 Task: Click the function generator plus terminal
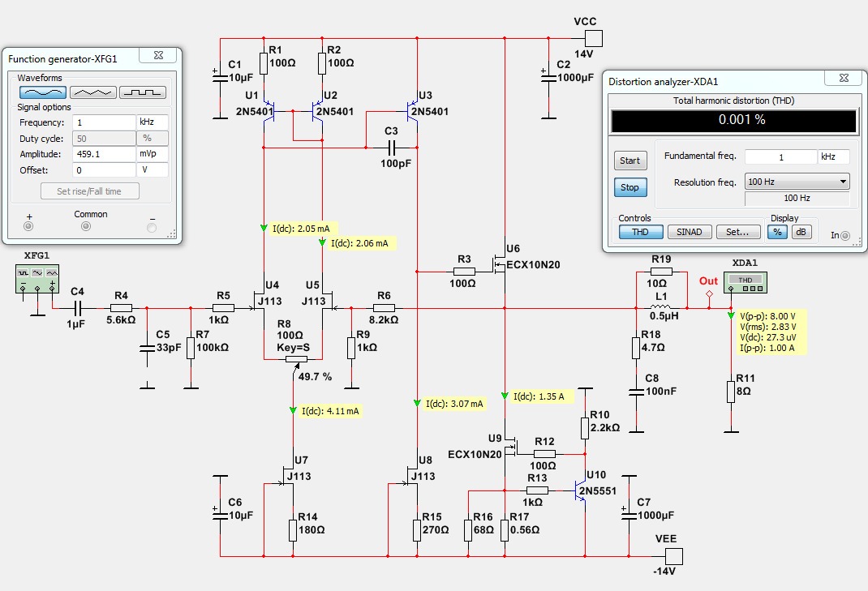(x=28, y=226)
